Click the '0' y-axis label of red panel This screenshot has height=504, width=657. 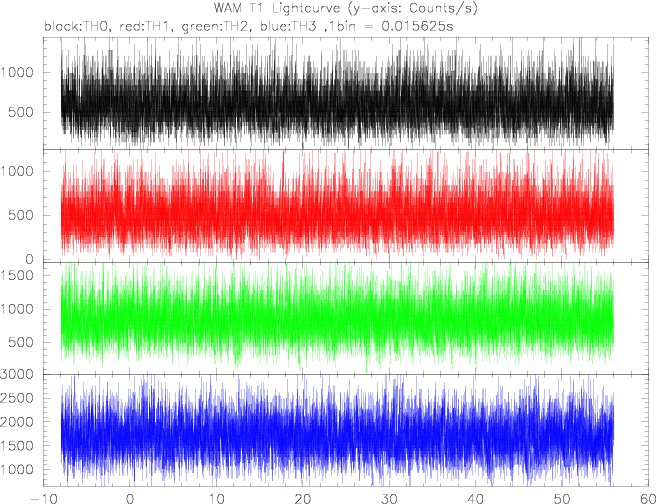coord(29,259)
